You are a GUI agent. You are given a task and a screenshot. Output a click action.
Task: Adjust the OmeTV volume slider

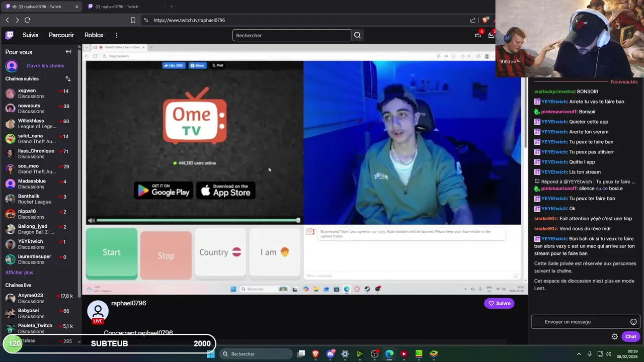[198, 220]
